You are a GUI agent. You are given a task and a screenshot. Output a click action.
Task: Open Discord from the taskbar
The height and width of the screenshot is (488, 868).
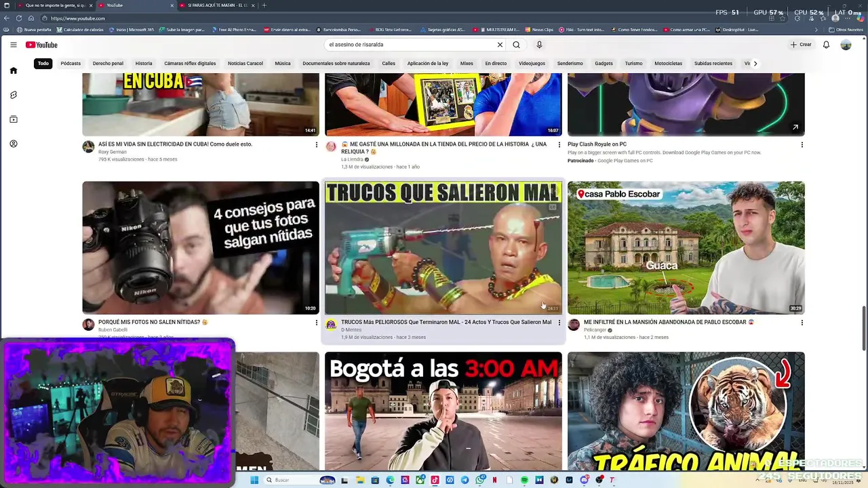click(x=585, y=480)
